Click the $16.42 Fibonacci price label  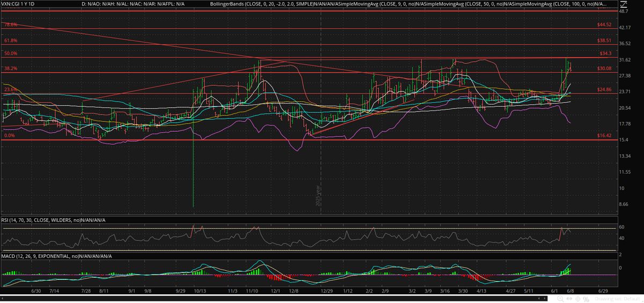[604, 136]
